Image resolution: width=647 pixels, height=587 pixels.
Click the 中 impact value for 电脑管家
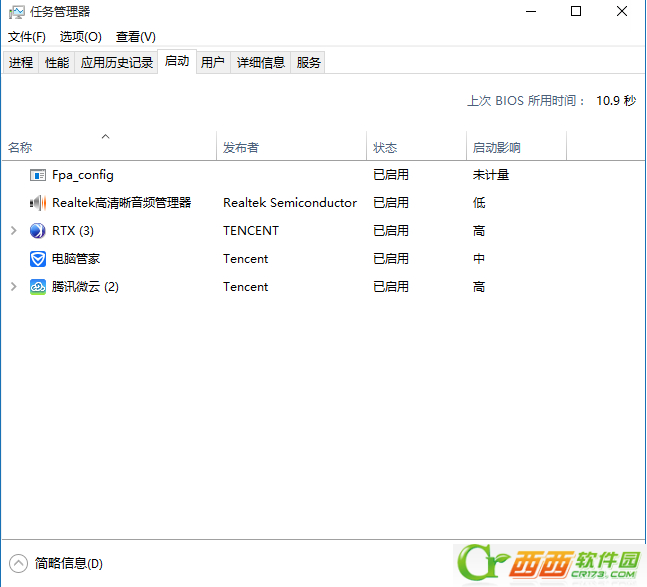point(479,259)
